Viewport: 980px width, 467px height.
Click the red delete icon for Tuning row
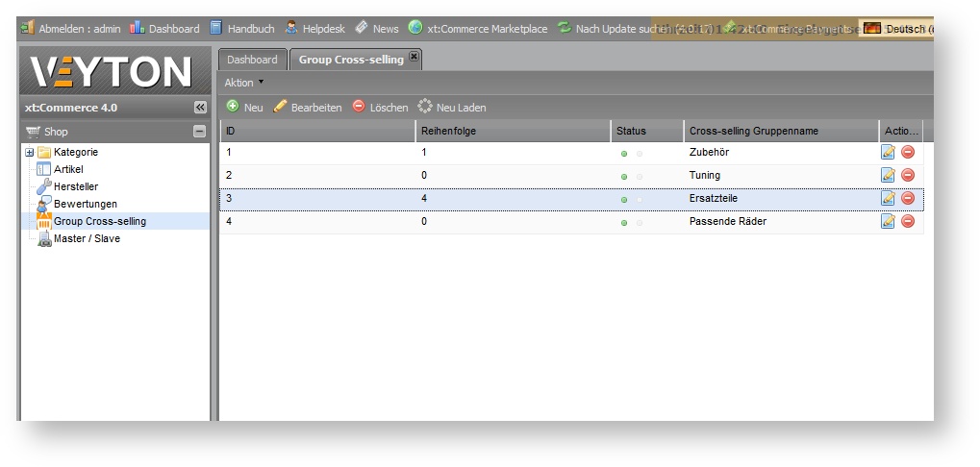point(907,175)
